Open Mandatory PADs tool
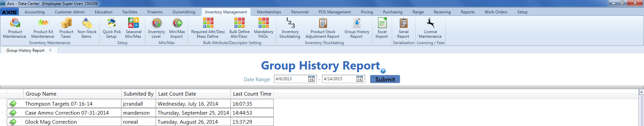644x126 pixels. (x=263, y=28)
